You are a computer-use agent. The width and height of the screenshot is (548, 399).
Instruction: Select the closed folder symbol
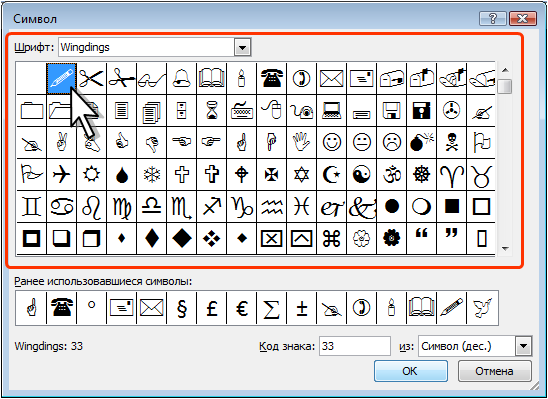pyautogui.click(x=32, y=111)
